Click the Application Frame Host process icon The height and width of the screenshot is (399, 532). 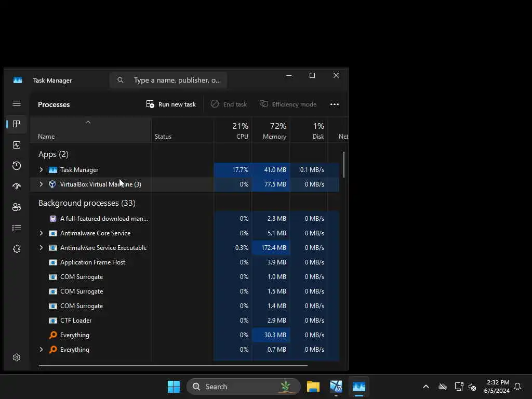pos(53,262)
